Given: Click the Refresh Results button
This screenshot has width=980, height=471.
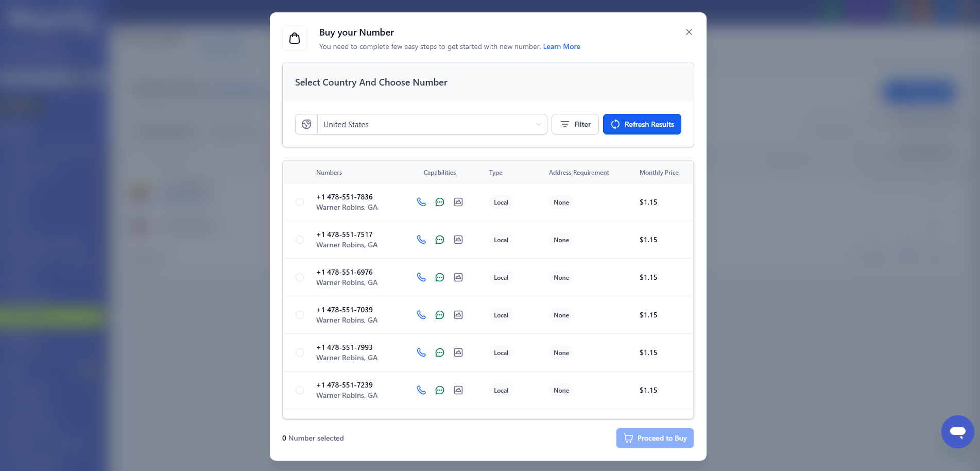Looking at the screenshot, I should (642, 124).
